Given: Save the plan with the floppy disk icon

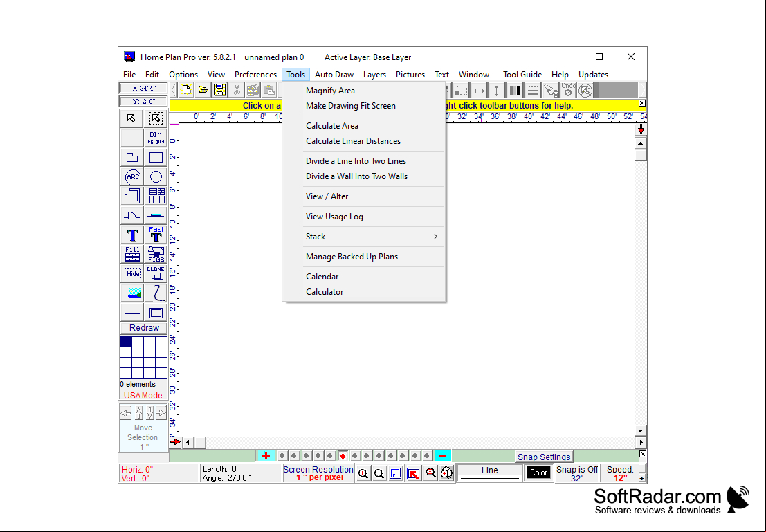Looking at the screenshot, I should point(219,90).
